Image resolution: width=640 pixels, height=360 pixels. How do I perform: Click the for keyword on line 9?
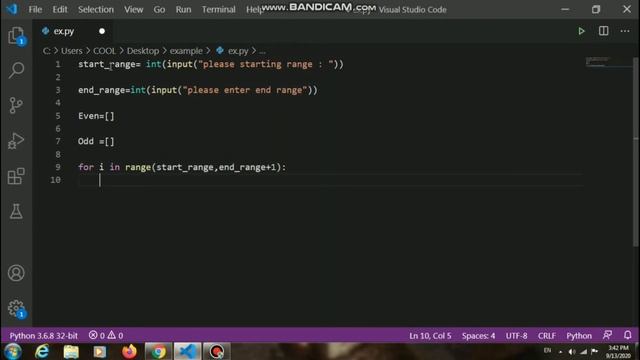86,167
